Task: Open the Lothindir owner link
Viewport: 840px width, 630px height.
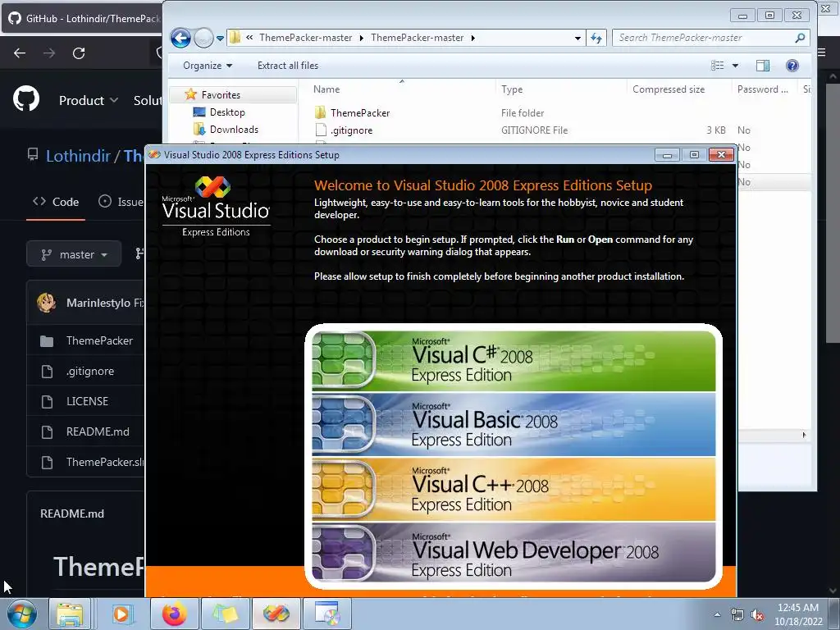Action: pos(78,156)
